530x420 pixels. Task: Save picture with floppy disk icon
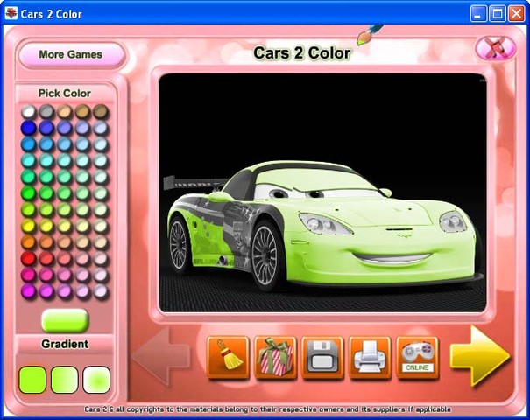(x=323, y=358)
